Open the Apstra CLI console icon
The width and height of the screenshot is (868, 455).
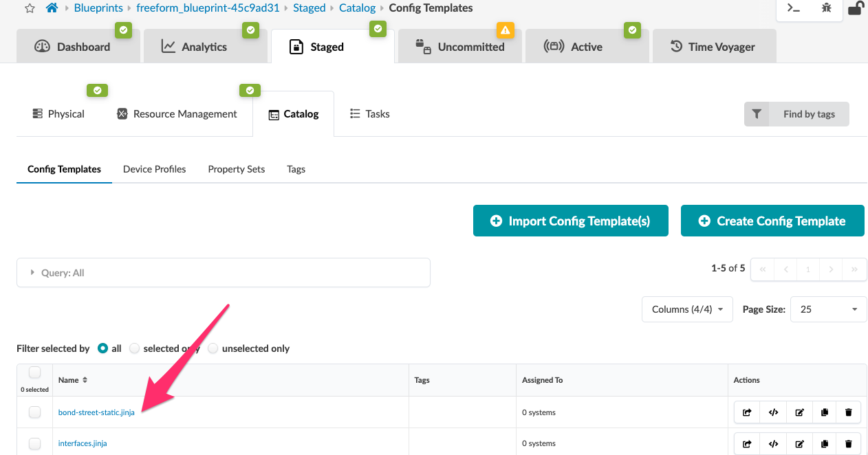click(x=794, y=9)
